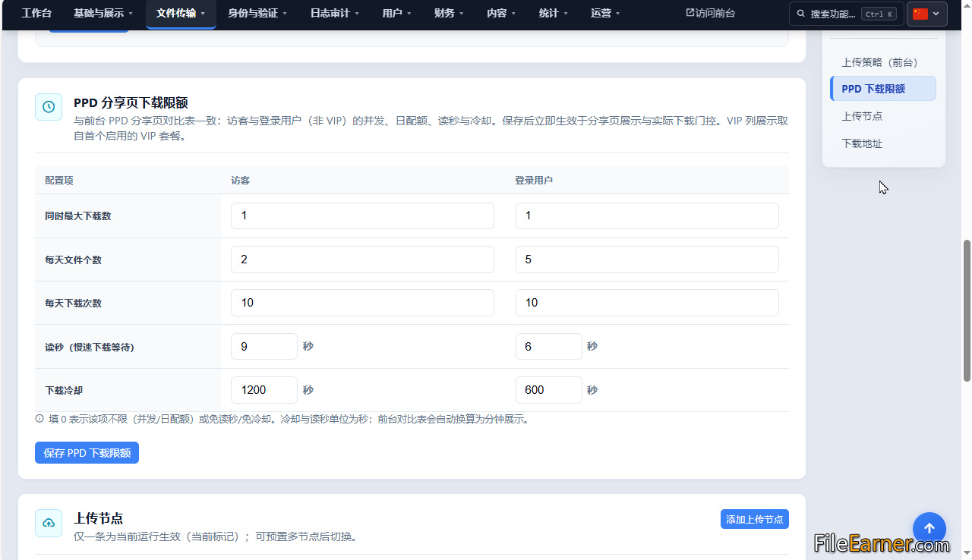Expand the 日志审计 menu
The image size is (972, 560).
[335, 14]
